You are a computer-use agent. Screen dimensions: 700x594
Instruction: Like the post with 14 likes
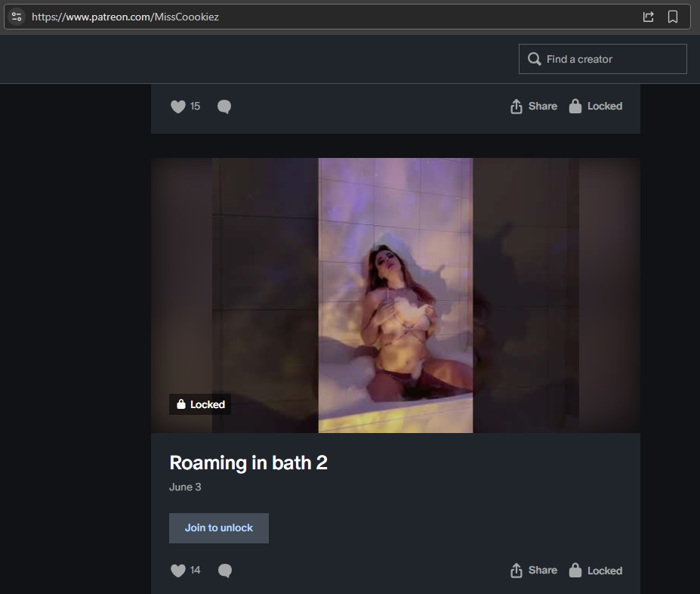pos(177,571)
